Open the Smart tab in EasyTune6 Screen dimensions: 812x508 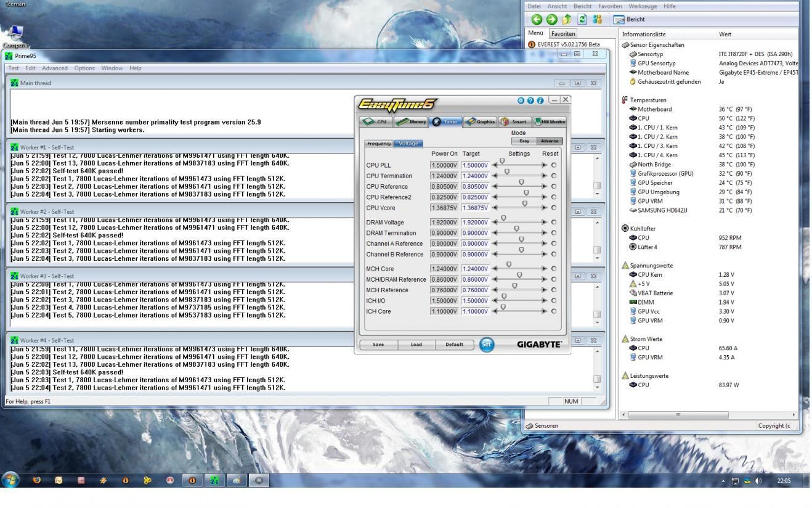pos(514,121)
